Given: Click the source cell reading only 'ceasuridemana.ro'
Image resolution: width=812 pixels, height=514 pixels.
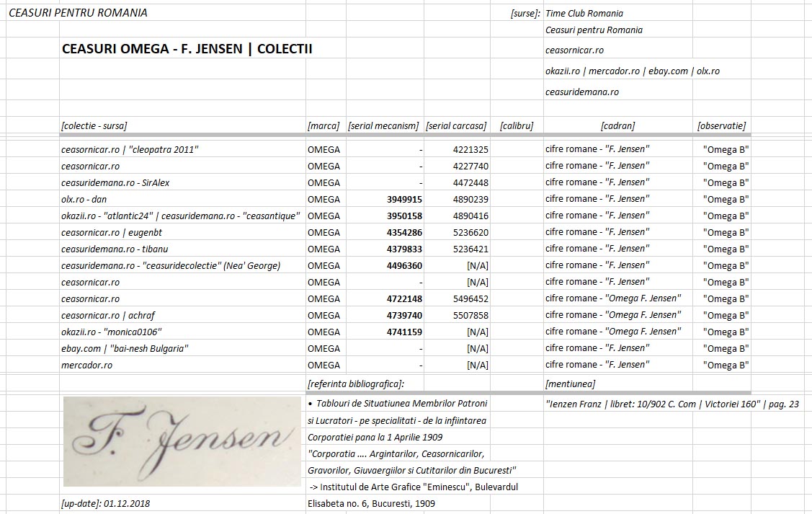Looking at the screenshot, I should 582,92.
